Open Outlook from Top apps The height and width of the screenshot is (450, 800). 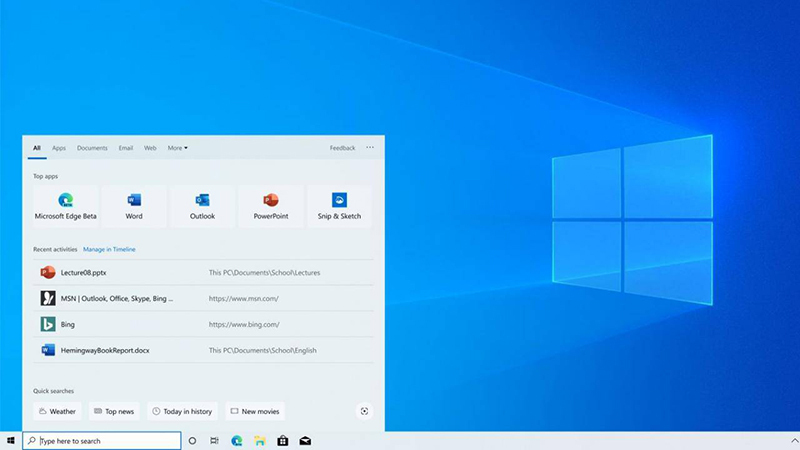coord(202,206)
